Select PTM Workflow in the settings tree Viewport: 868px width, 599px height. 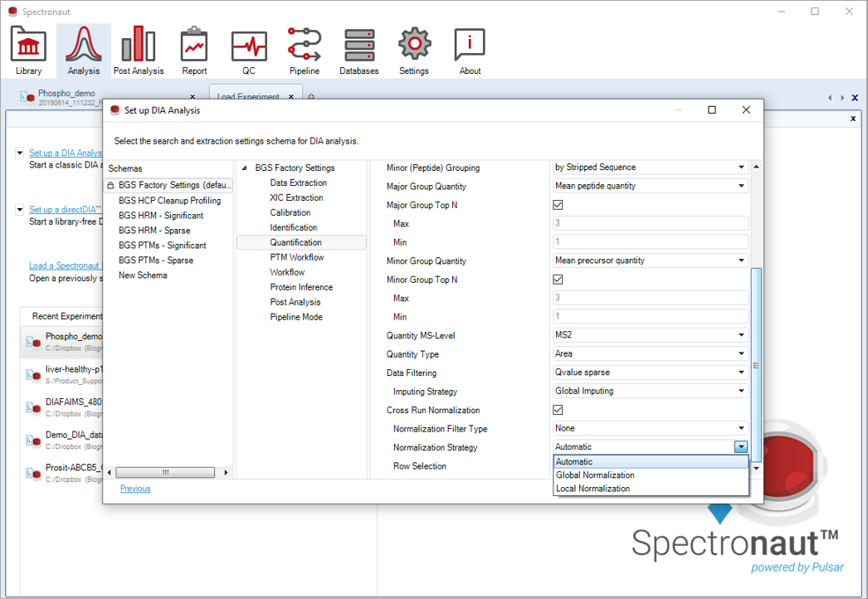(x=297, y=257)
